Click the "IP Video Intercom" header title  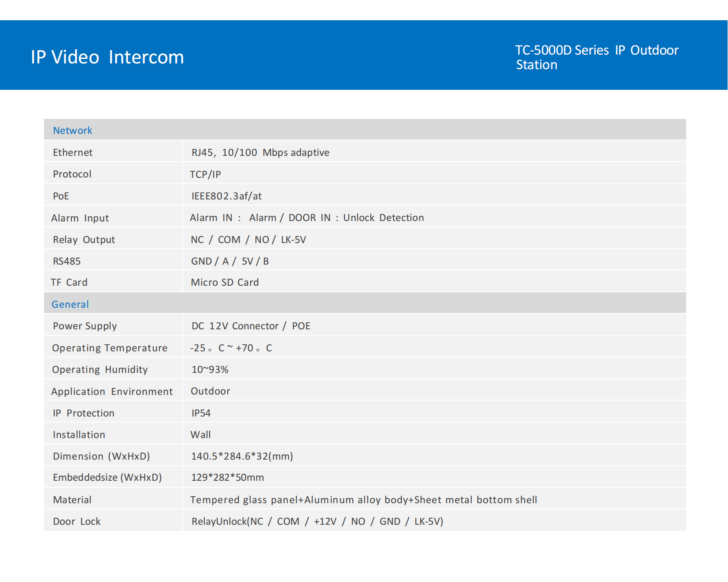pyautogui.click(x=107, y=57)
